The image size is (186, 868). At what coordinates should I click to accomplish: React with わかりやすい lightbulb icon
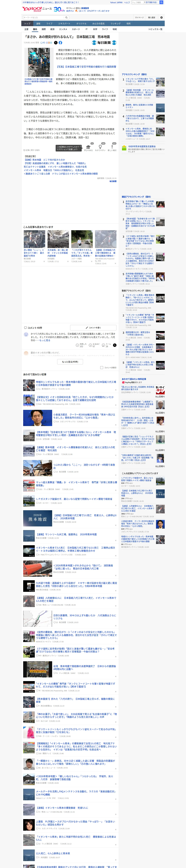[x=100, y=147]
